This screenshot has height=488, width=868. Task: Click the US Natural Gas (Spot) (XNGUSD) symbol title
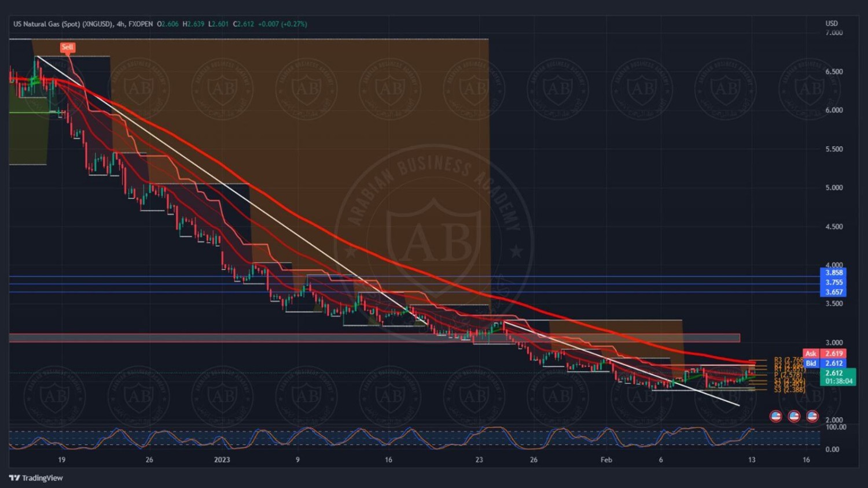pyautogui.click(x=63, y=24)
